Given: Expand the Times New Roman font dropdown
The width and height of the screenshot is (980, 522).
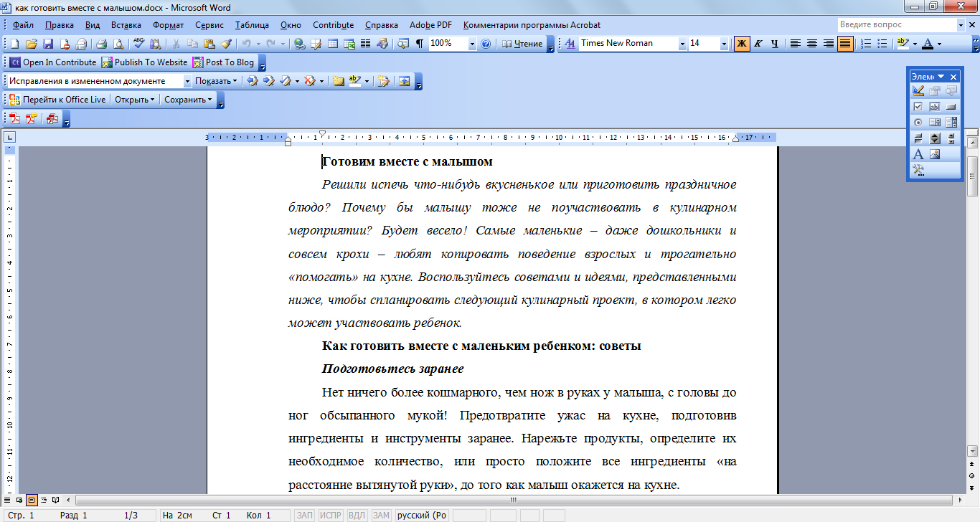Looking at the screenshot, I should coord(682,44).
